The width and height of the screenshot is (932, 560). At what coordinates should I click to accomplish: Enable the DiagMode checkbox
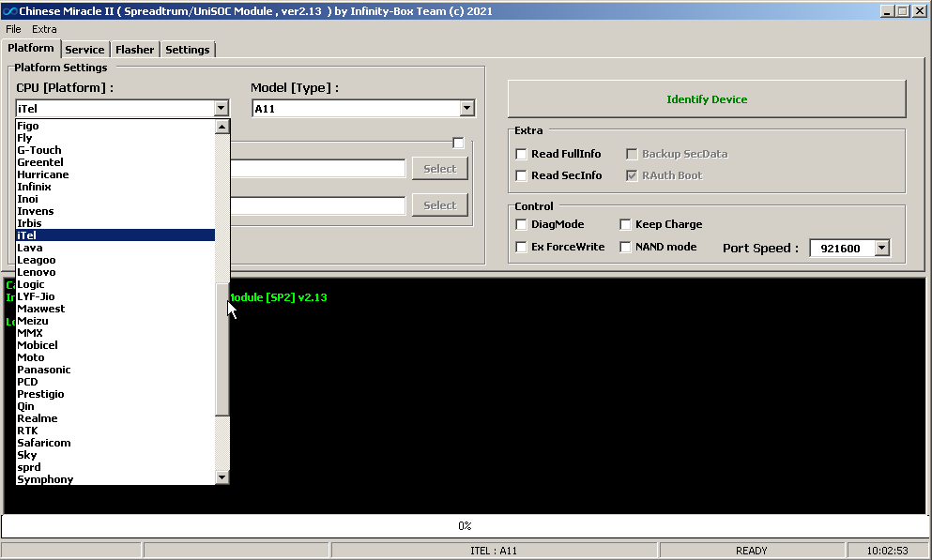click(521, 224)
